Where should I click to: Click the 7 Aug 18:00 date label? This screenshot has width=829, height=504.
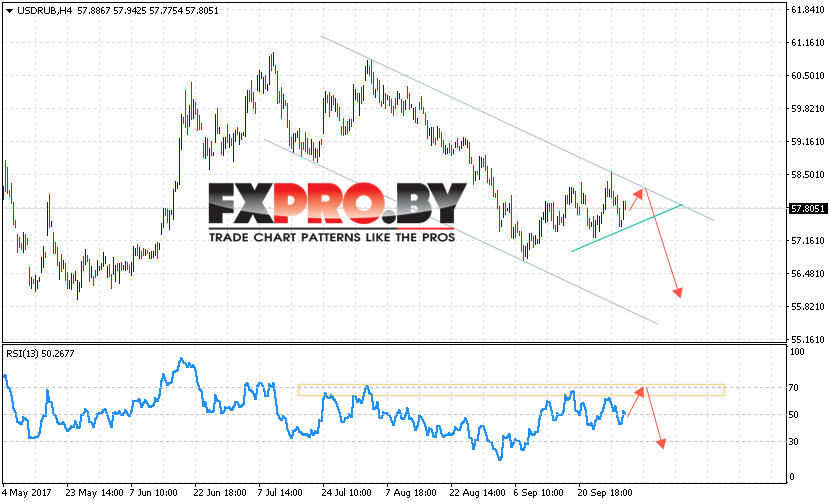click(411, 493)
